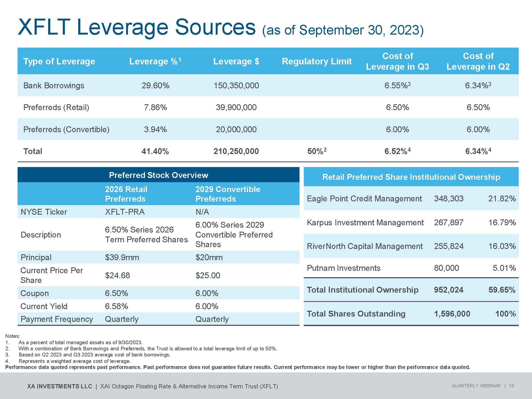Click the 1,596,000 total shares outstanding value

(x=452, y=314)
